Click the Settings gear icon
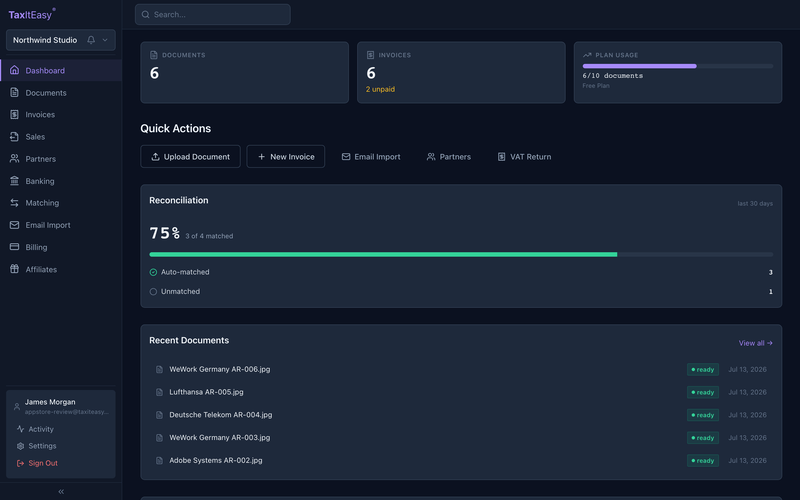Image resolution: width=800 pixels, height=500 pixels. click(x=20, y=446)
